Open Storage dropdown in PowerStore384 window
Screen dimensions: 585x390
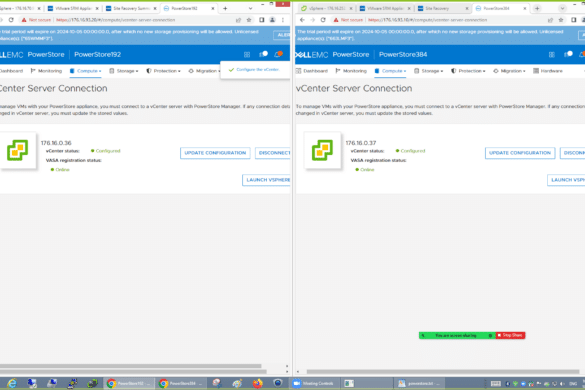point(429,71)
